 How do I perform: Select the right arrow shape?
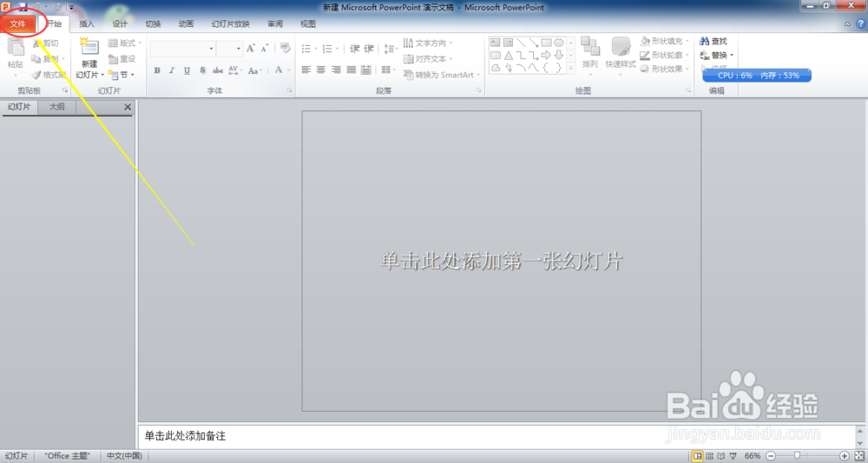pyautogui.click(x=546, y=56)
